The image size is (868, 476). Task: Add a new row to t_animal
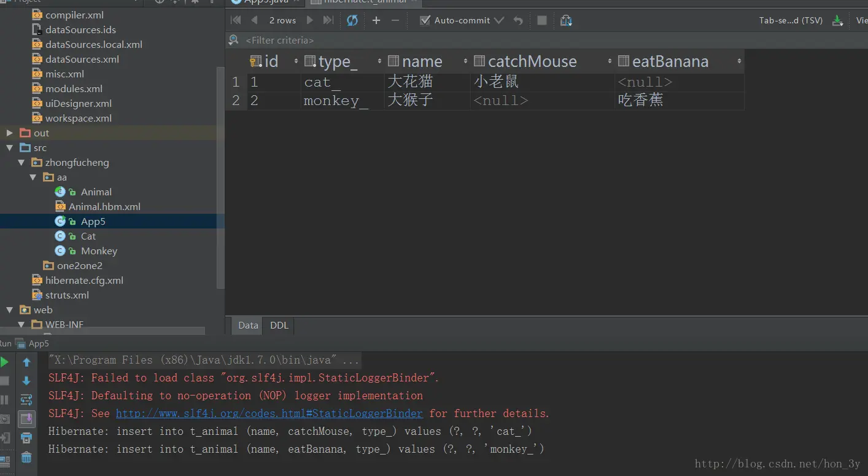click(376, 20)
